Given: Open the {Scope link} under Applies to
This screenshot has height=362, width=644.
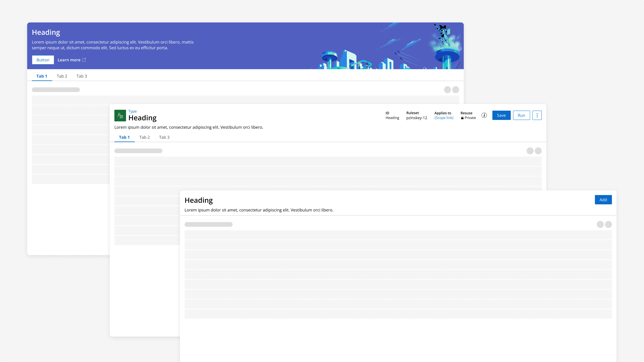Looking at the screenshot, I should pos(444,118).
